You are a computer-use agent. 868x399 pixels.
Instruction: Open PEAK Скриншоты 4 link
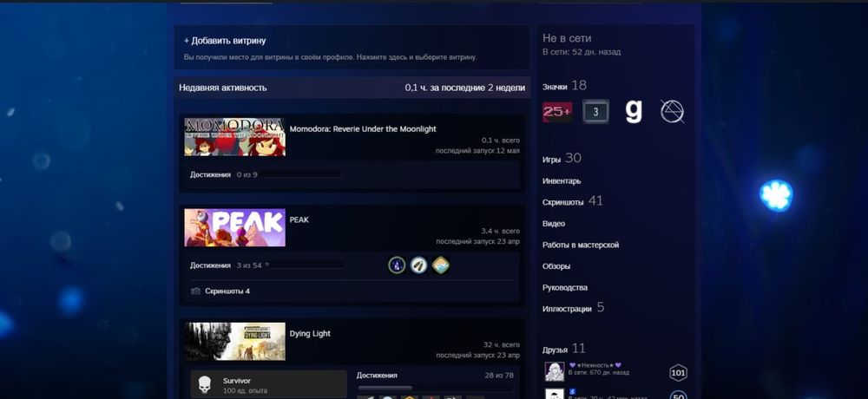pos(227,291)
